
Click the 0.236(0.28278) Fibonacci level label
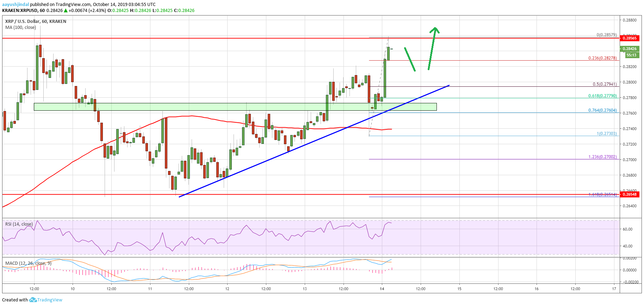[x=602, y=58]
